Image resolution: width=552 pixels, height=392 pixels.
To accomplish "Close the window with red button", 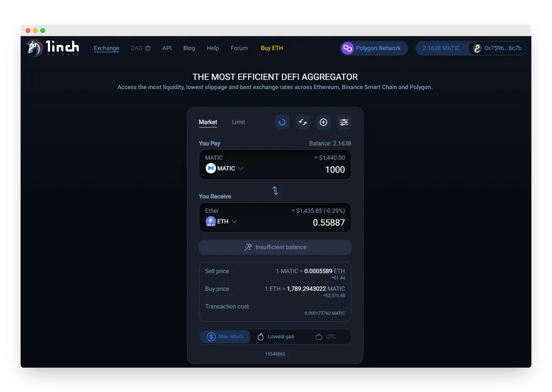I will coord(28,31).
